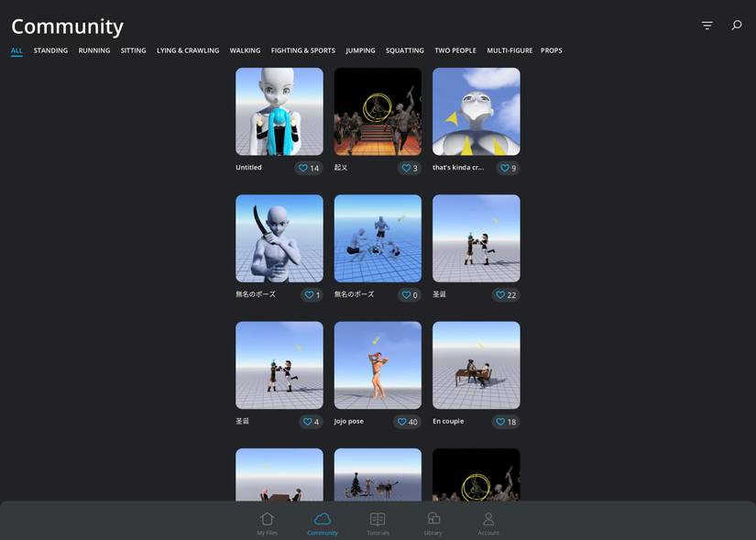This screenshot has width=756, height=540.
Task: Open the Account person icon
Action: coord(488,518)
